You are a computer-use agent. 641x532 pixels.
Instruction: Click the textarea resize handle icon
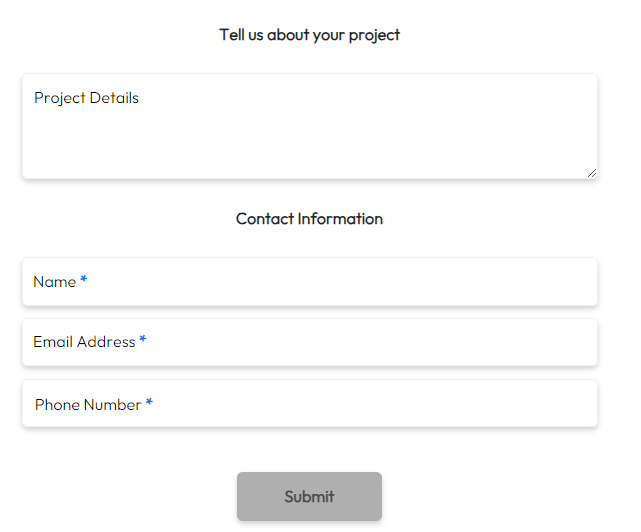pyautogui.click(x=592, y=173)
